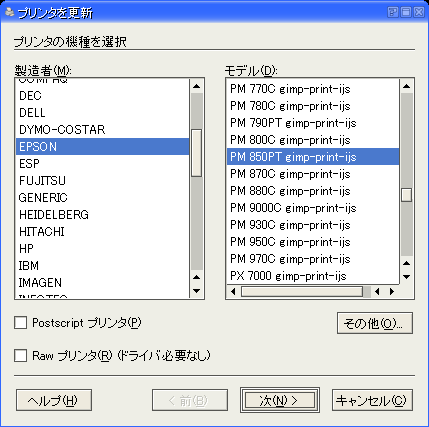Image resolution: width=429 pixels, height=427 pixels.
Task: Click the disabled < 前(B) button
Action: (x=190, y=400)
